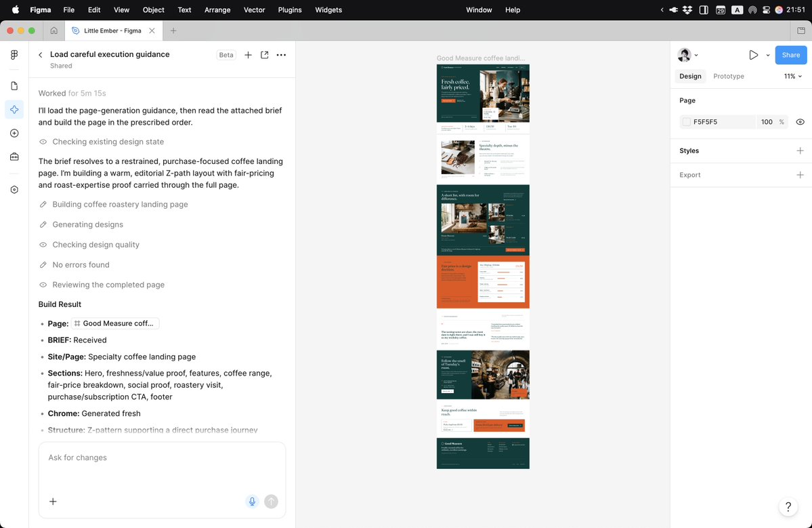812x528 pixels.
Task: Go back with the chat back arrow
Action: coord(41,55)
